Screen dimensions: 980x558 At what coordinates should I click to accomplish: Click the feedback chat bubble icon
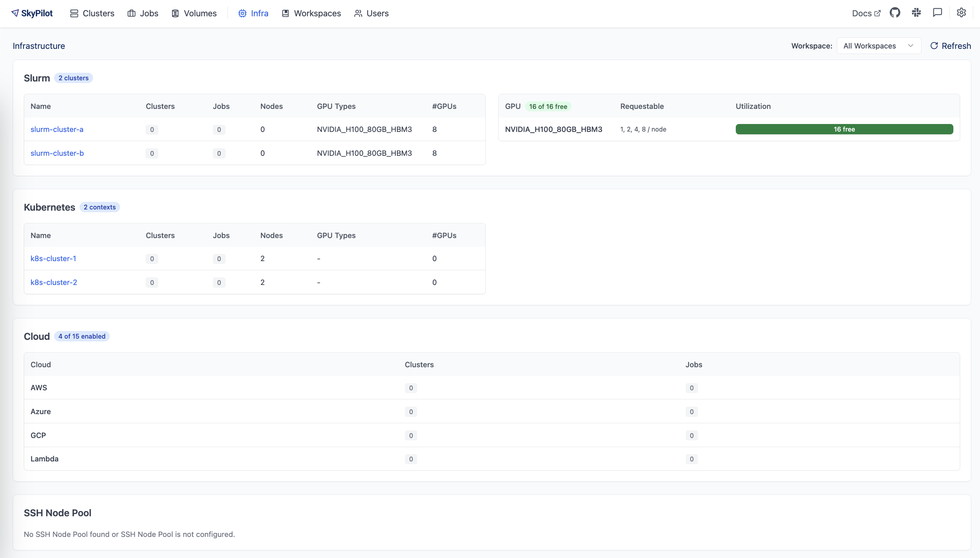(937, 12)
